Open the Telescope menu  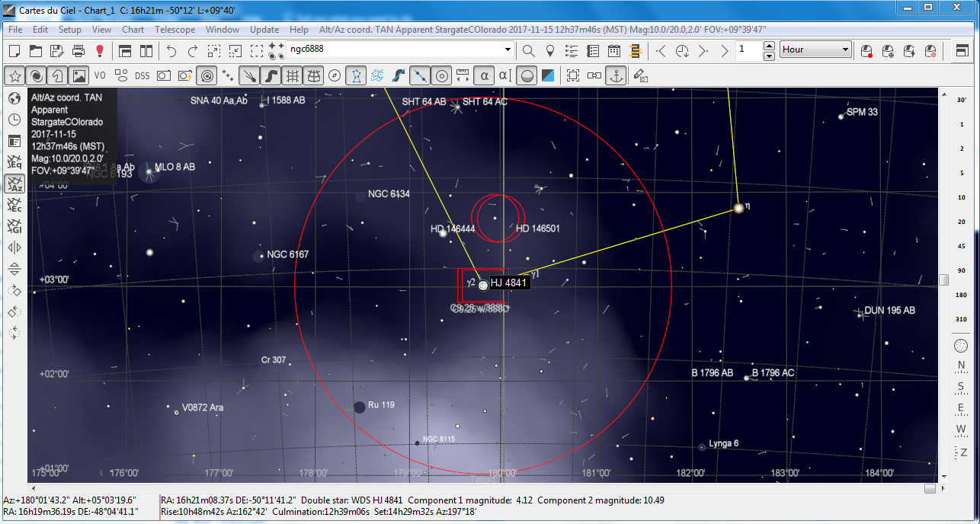(x=175, y=30)
